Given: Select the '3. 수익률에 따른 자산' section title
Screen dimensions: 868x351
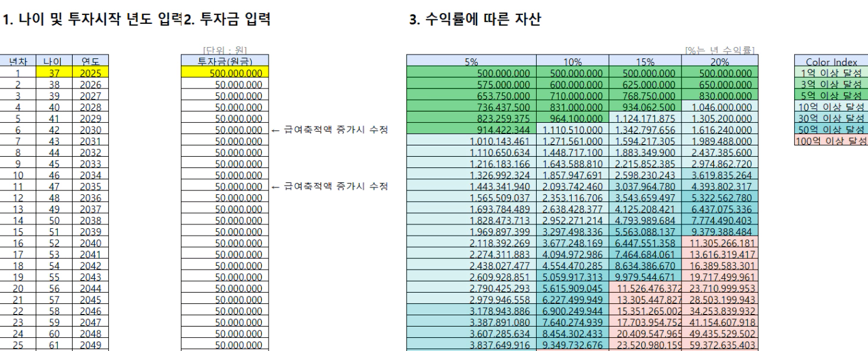Looking at the screenshot, I should [x=476, y=19].
